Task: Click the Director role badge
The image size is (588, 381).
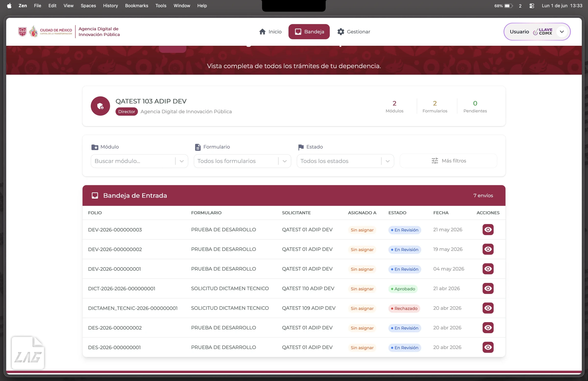Action: coord(126,112)
